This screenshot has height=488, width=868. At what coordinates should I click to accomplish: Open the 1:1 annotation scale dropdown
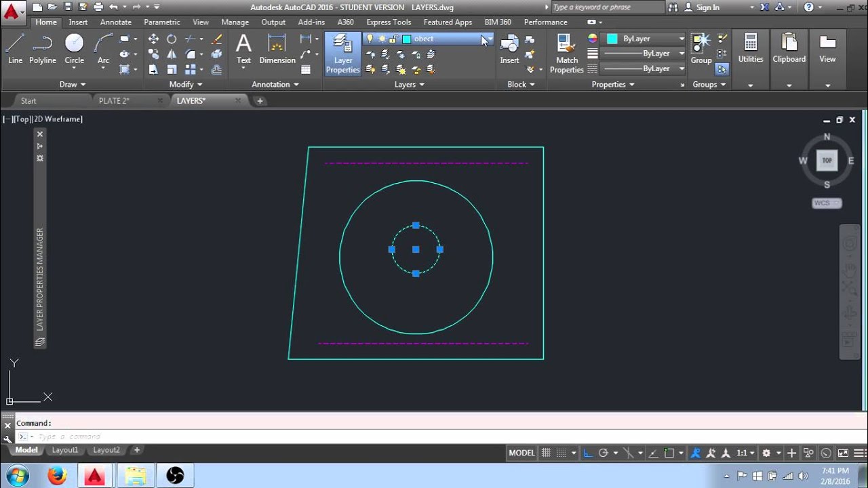pos(745,453)
